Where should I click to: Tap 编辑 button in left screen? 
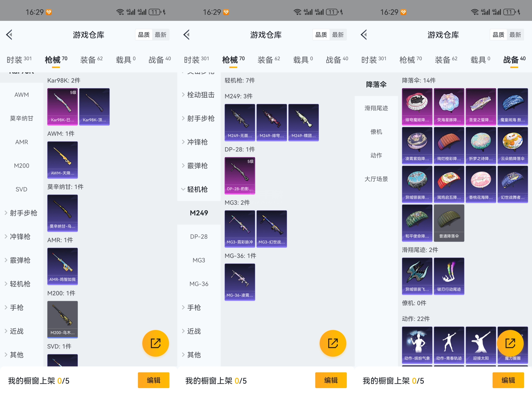coord(153,380)
